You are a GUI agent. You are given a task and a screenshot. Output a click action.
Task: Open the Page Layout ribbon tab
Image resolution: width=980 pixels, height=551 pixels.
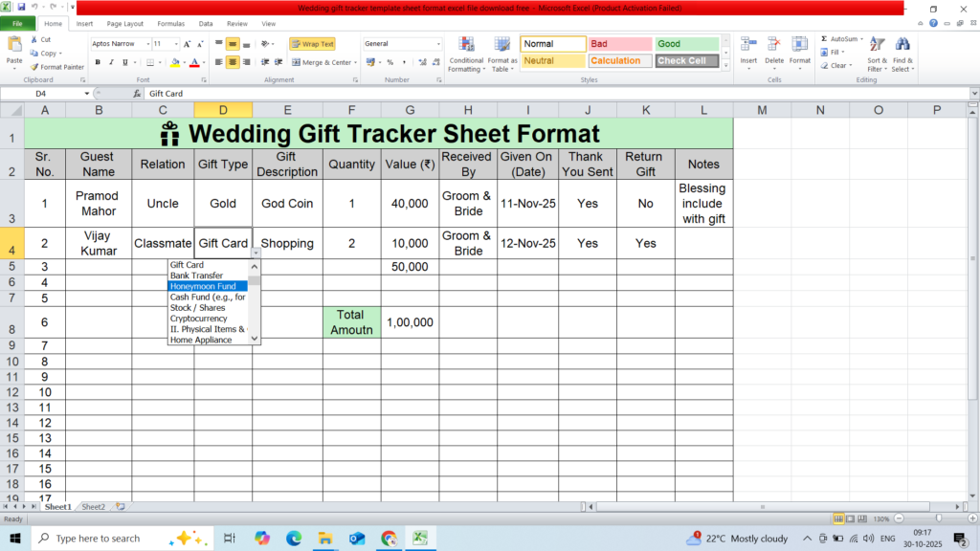(125, 23)
